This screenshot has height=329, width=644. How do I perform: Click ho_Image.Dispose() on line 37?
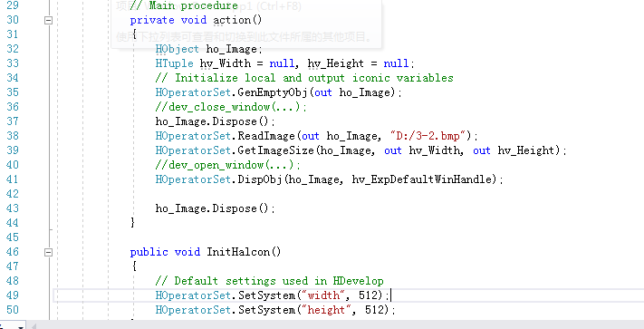click(215, 121)
